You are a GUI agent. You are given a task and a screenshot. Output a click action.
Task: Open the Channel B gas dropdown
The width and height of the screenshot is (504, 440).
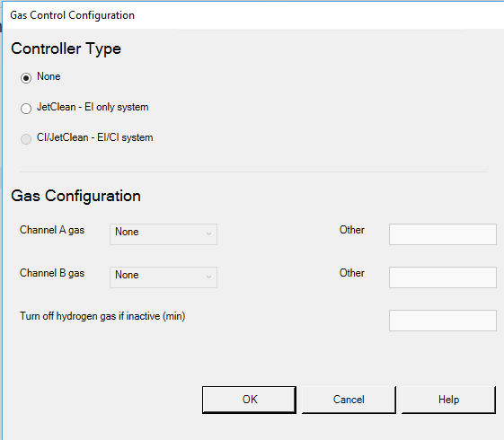click(164, 277)
